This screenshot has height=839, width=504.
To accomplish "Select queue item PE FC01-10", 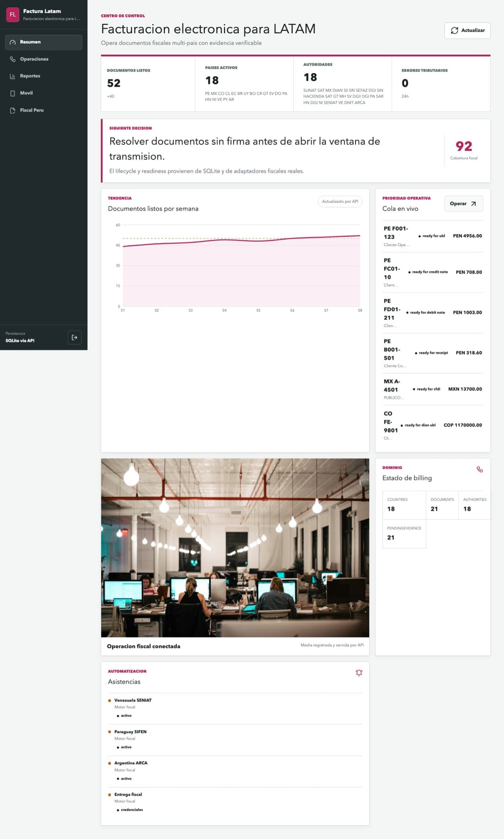I will [x=433, y=273].
